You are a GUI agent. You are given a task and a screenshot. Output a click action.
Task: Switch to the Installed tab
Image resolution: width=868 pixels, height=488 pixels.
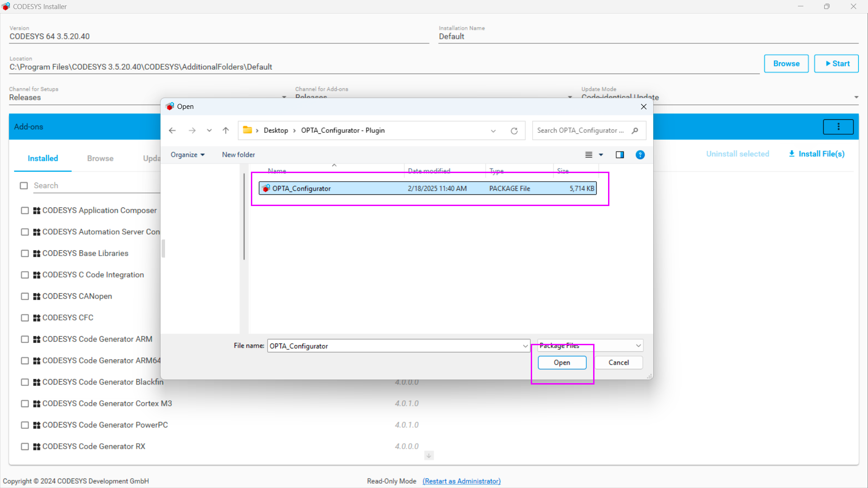(x=43, y=159)
